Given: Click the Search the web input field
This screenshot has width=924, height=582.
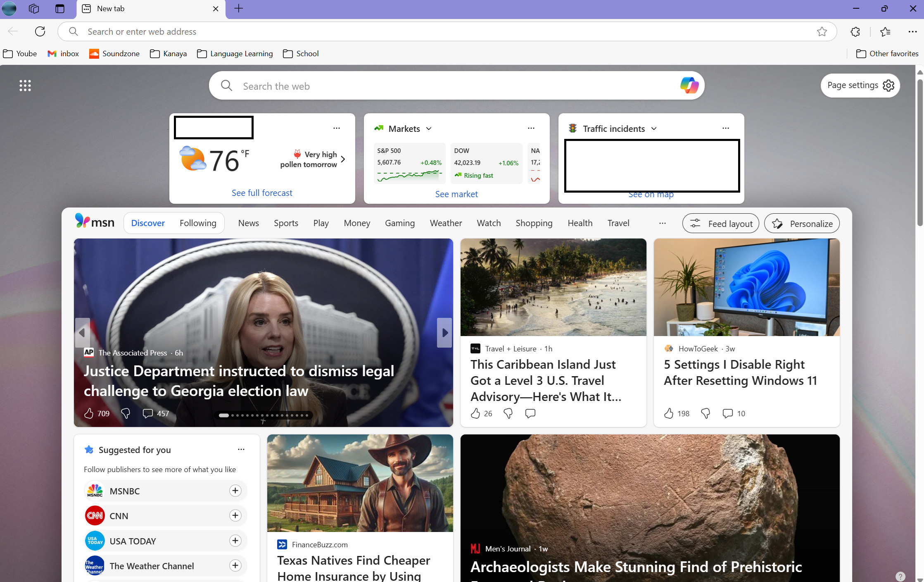Looking at the screenshot, I should (x=413, y=86).
